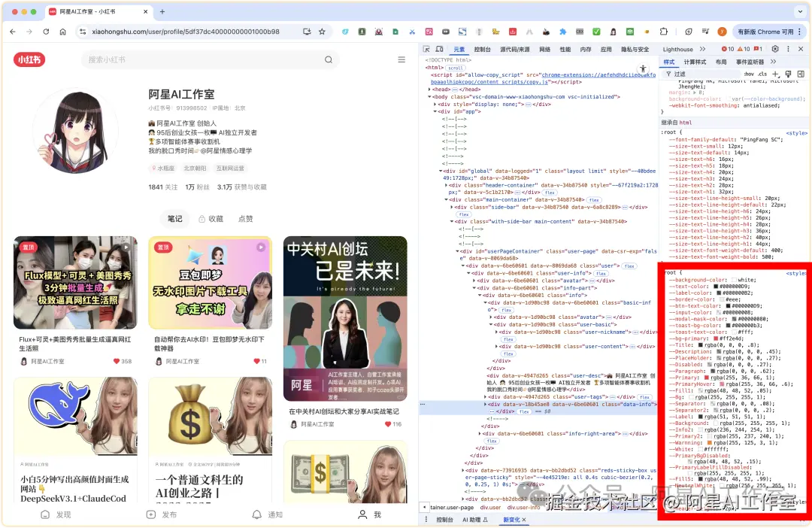Open the chrome-extension copy.js script link

point(544,78)
